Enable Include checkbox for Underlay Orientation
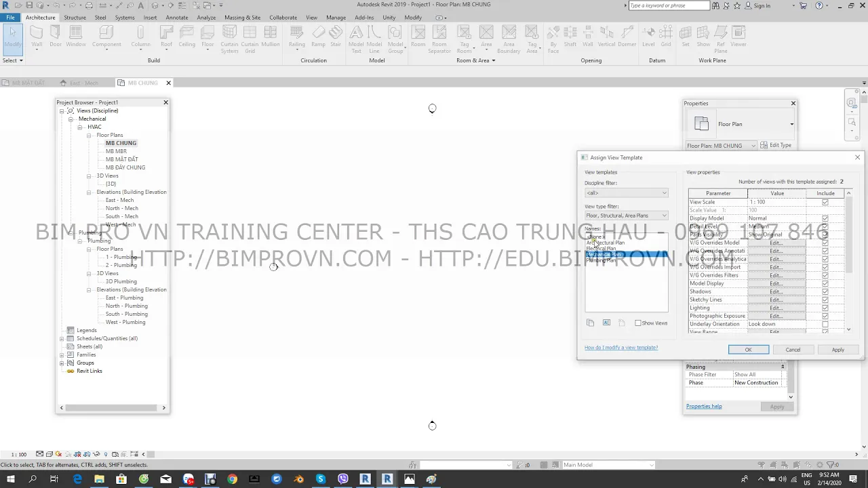 coord(825,324)
